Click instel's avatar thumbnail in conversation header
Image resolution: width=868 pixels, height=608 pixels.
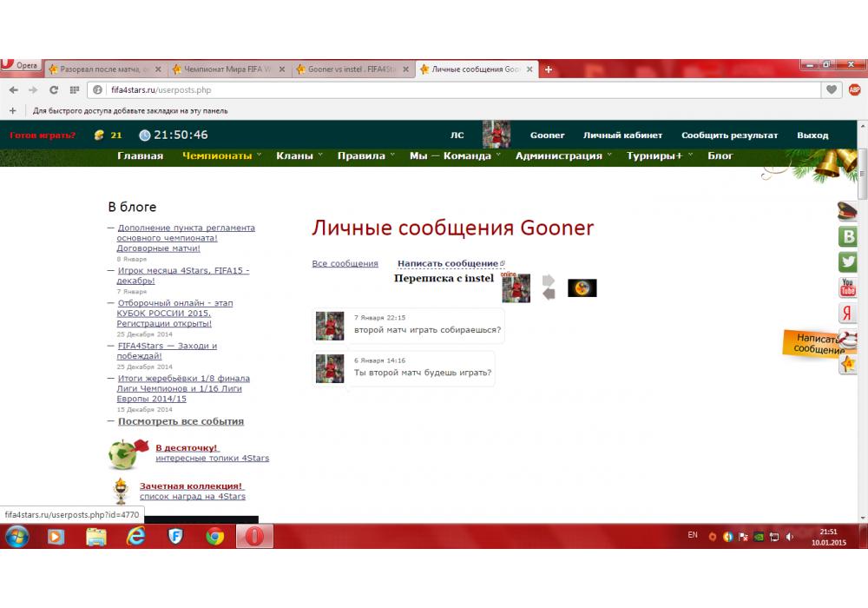(x=582, y=287)
